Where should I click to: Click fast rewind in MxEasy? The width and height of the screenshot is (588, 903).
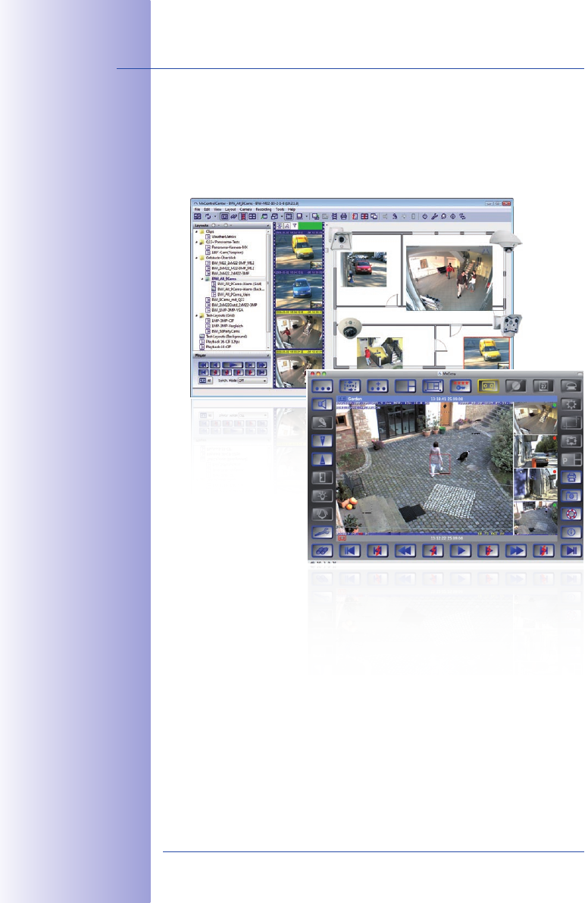tap(405, 551)
